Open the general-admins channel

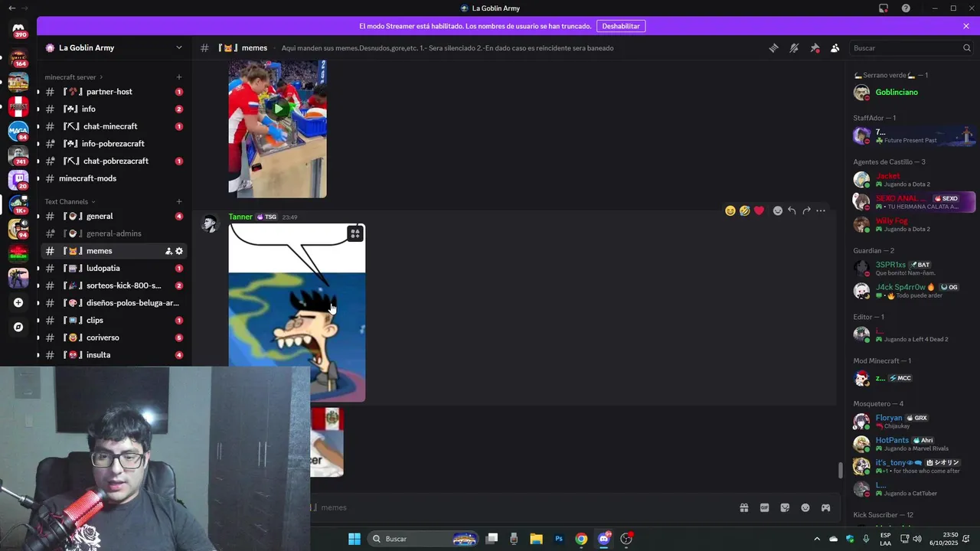113,233
